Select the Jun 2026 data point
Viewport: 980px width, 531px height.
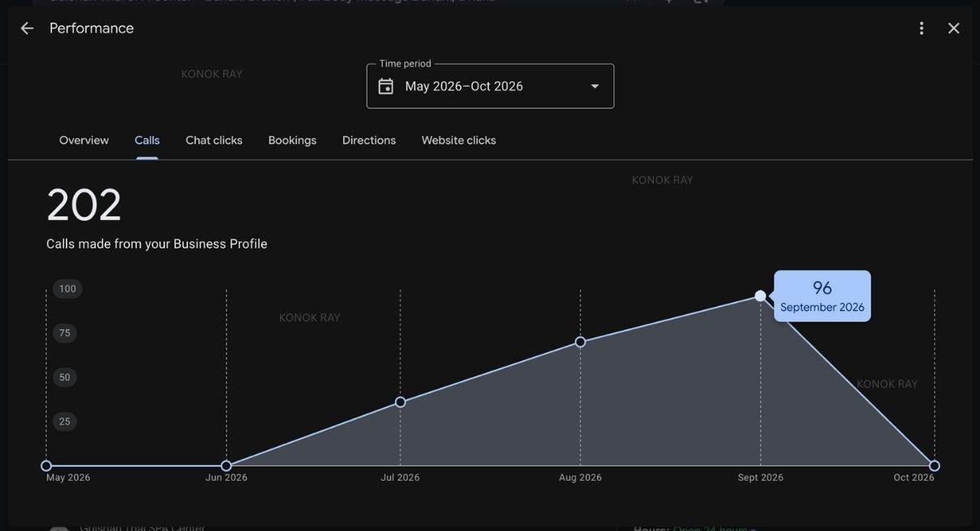point(226,465)
